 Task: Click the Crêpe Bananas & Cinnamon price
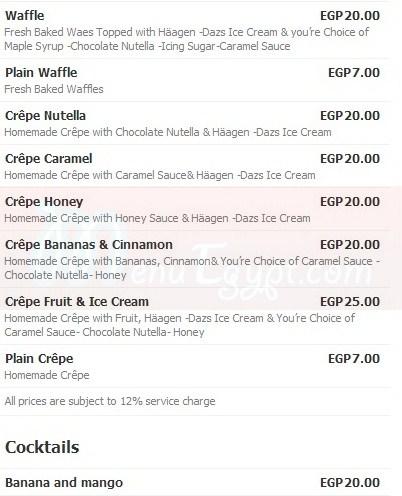350,245
